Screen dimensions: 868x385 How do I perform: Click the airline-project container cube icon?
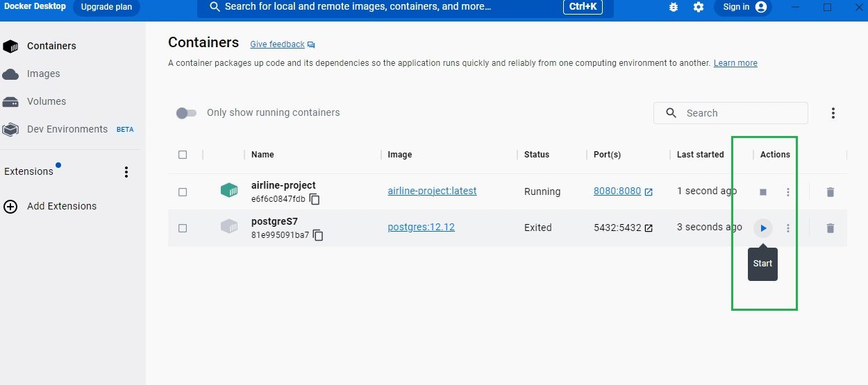click(x=229, y=190)
